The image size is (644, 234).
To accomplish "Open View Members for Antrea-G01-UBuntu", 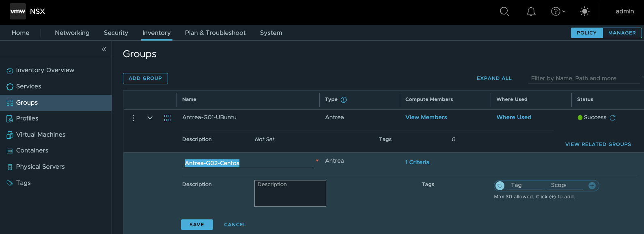I will pyautogui.click(x=426, y=117).
